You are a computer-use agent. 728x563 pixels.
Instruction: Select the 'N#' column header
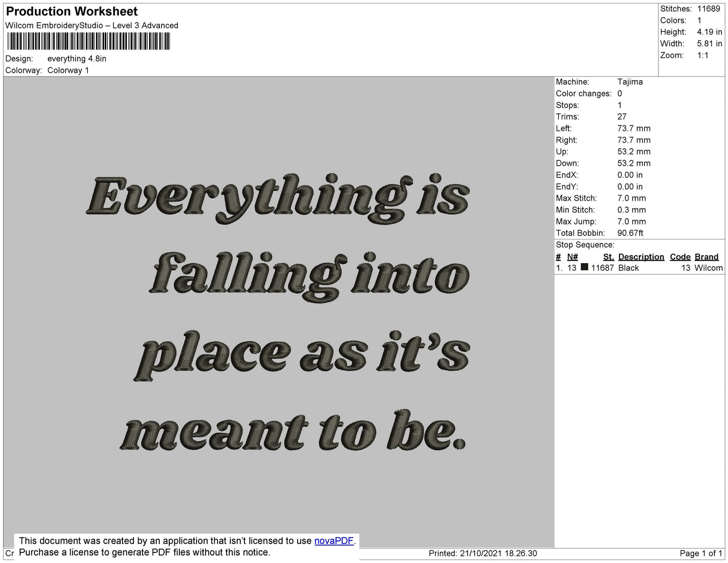click(573, 257)
